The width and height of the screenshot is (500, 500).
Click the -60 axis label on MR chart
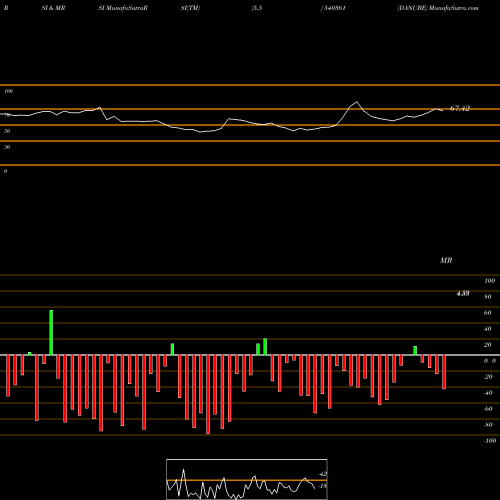(488, 409)
